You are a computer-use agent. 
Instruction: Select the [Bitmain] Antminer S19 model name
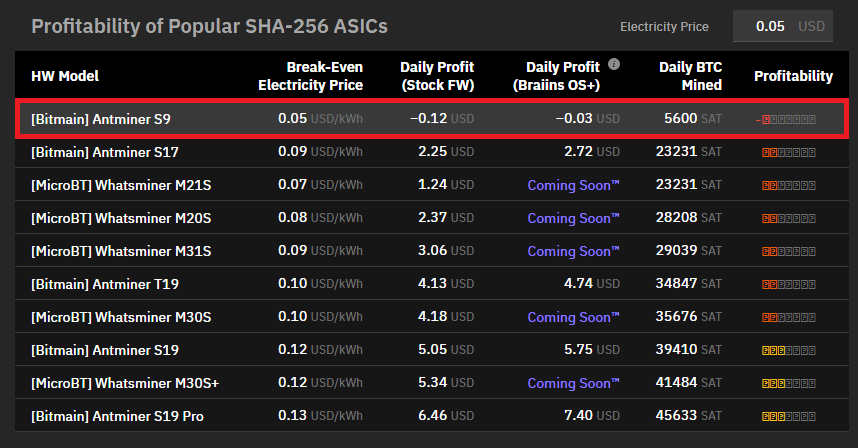(105, 350)
